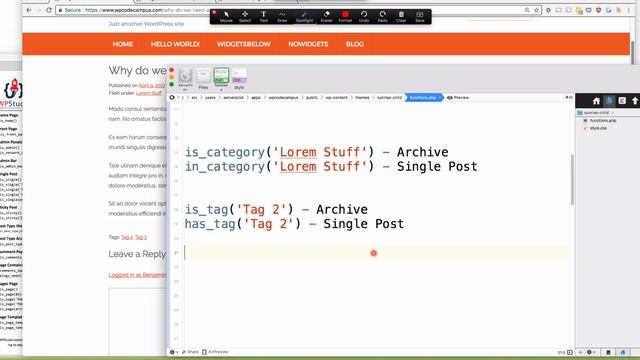Open HELLO WORLD! nav menu item

point(175,44)
